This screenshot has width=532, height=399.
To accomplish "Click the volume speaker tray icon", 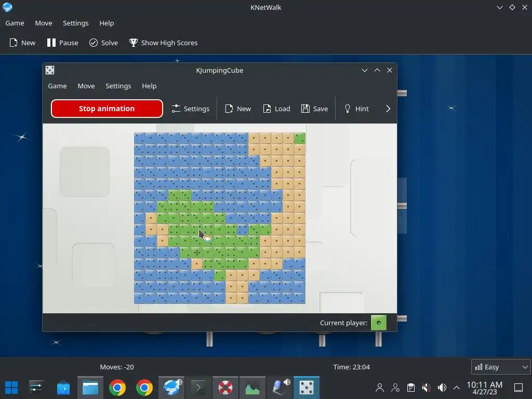I will tap(442, 388).
